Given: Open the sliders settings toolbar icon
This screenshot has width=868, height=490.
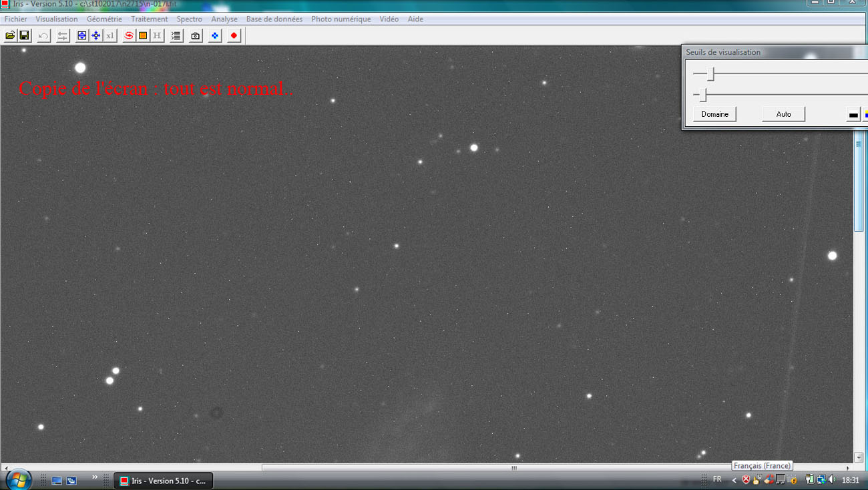Looking at the screenshot, I should tap(63, 35).
